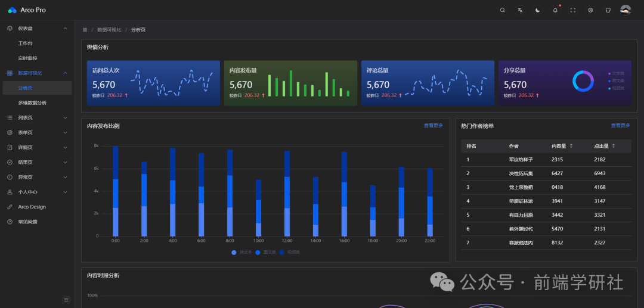644x308 pixels.
Task: Click the 异常页 exclamation icon in sidebar
Action: pos(10,177)
